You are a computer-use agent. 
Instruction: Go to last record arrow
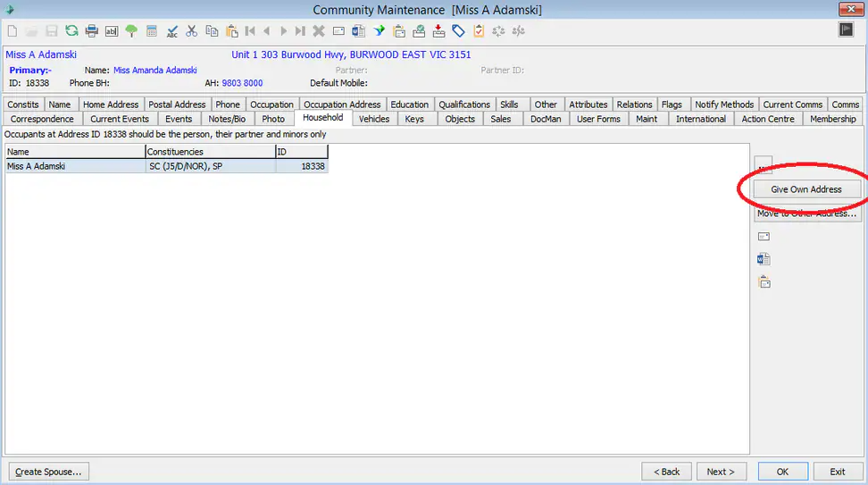pos(300,31)
